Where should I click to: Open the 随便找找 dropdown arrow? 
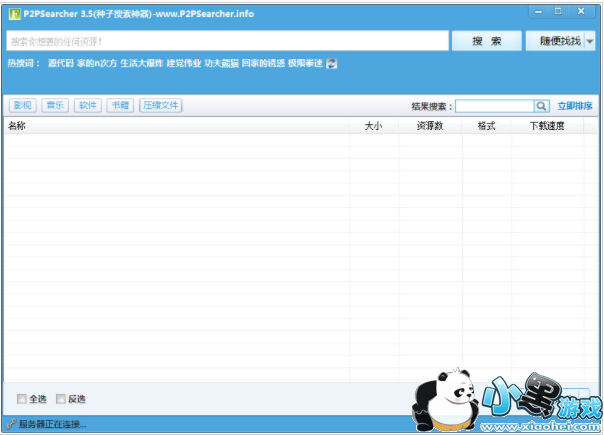[x=590, y=41]
